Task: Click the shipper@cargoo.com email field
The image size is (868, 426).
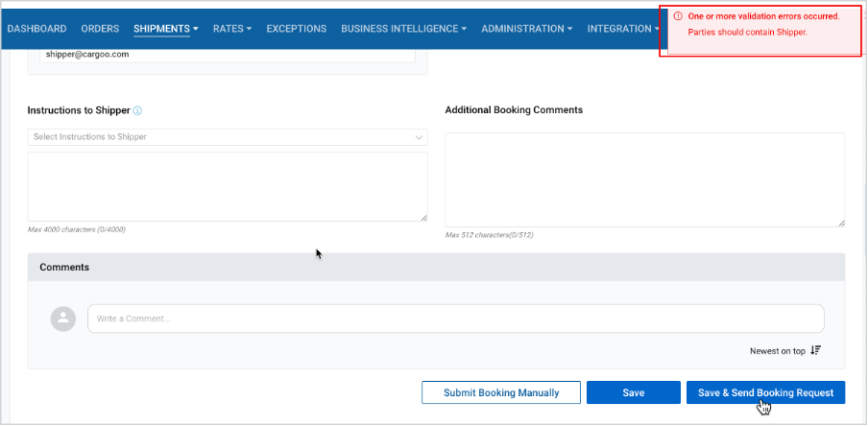Action: click(x=228, y=56)
